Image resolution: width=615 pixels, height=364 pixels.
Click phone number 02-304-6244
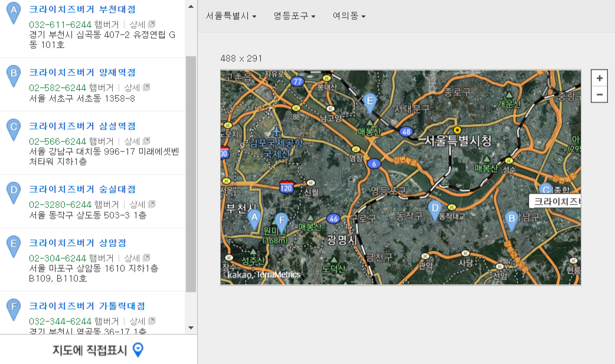pyautogui.click(x=57, y=258)
